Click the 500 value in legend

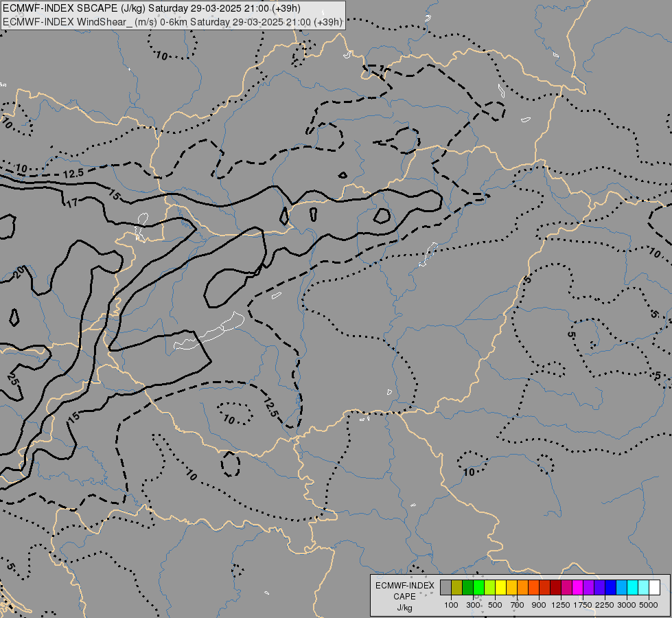pos(495,605)
